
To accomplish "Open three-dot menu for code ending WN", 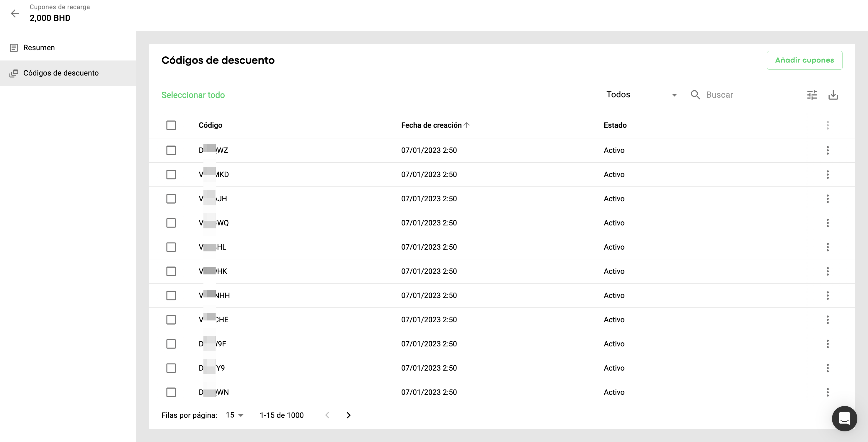I will pos(827,392).
